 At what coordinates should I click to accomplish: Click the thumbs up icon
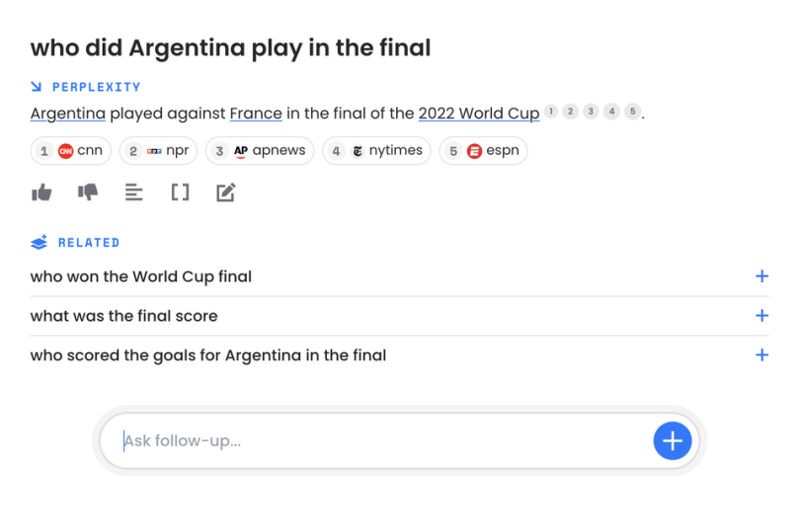[41, 192]
